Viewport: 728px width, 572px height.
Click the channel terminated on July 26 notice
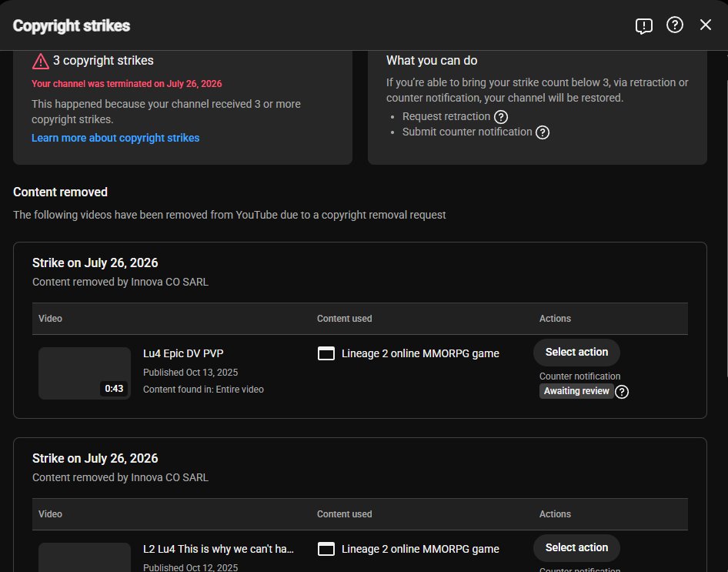127,84
